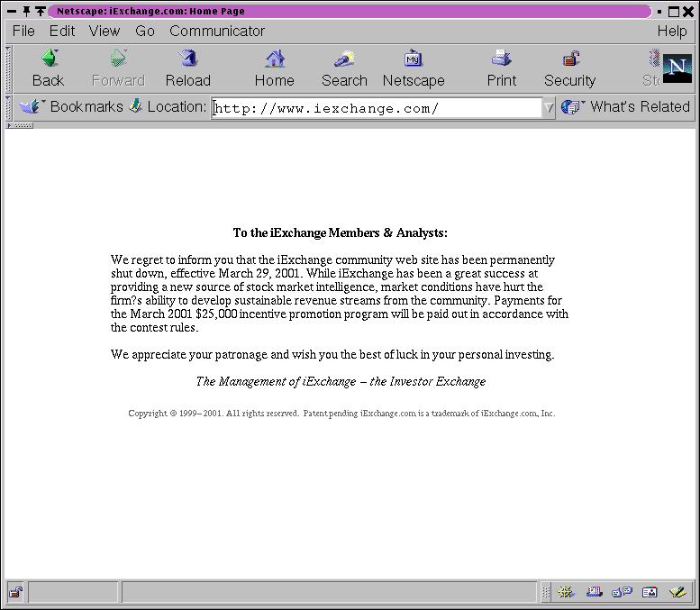The height and width of the screenshot is (610, 700).
Task: Open the window menu button in title bar
Action: coord(12,11)
